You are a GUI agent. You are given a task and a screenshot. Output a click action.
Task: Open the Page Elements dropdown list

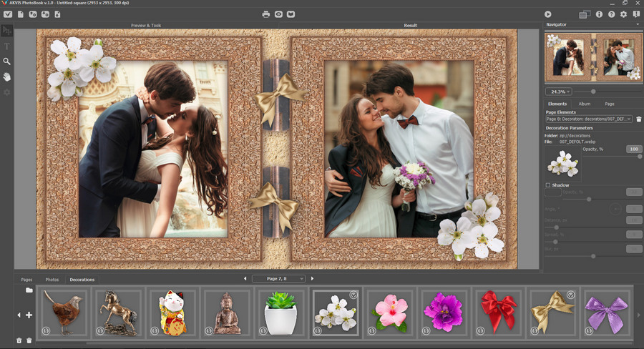coord(589,119)
